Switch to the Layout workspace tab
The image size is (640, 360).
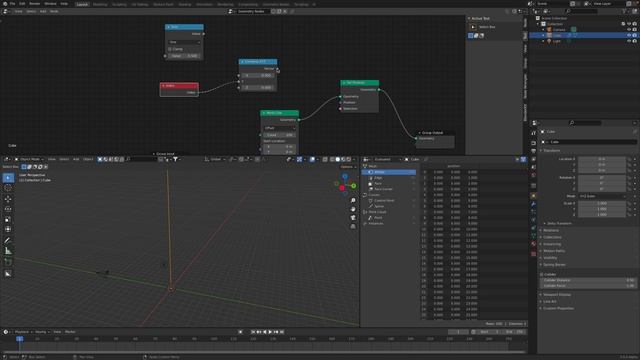(82, 4)
